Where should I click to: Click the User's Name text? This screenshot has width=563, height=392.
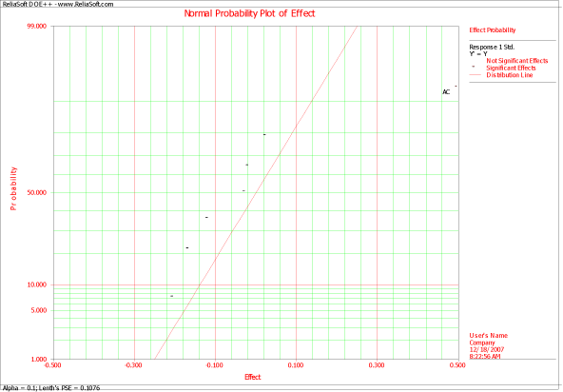pyautogui.click(x=488, y=336)
